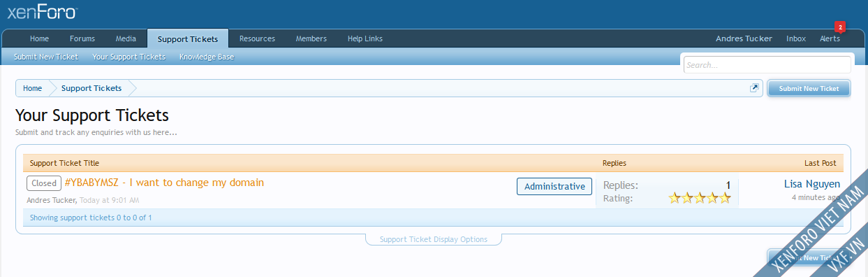
Task: Focus the Search input field
Action: (767, 65)
